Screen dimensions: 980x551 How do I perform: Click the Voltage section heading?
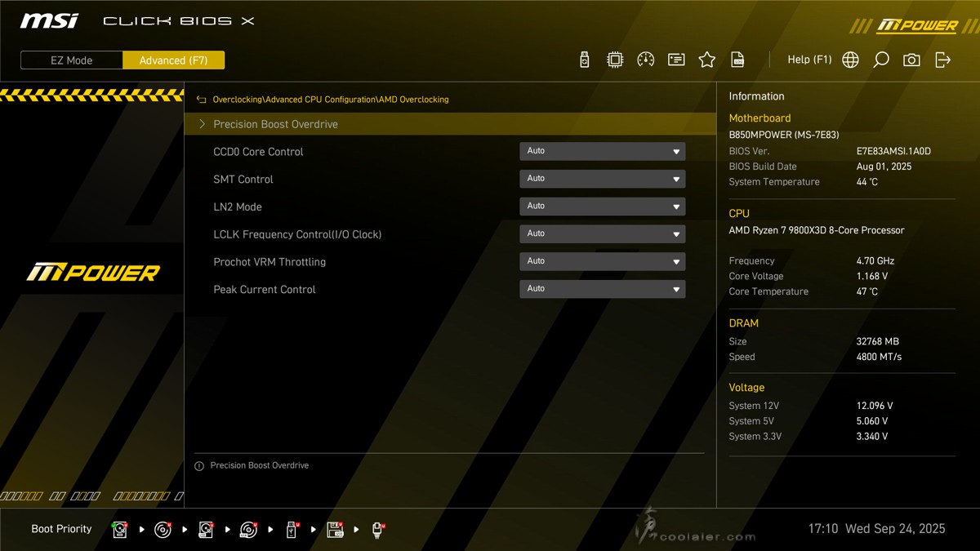[746, 388]
